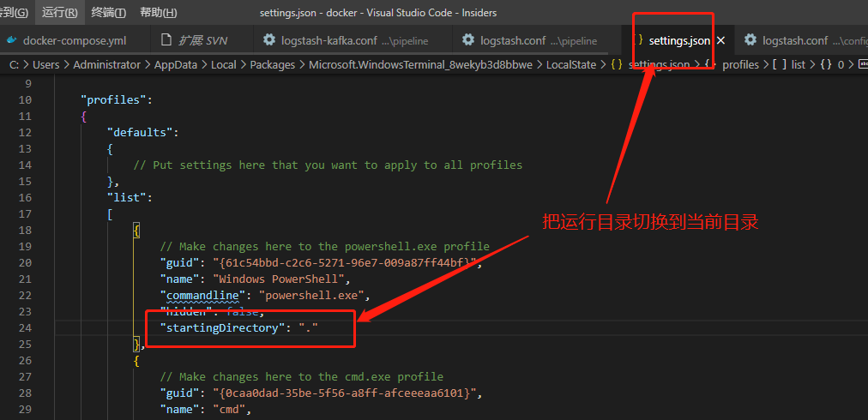Image resolution: width=868 pixels, height=420 pixels.
Task: Click Local in the breadcrumb path
Action: click(x=224, y=65)
